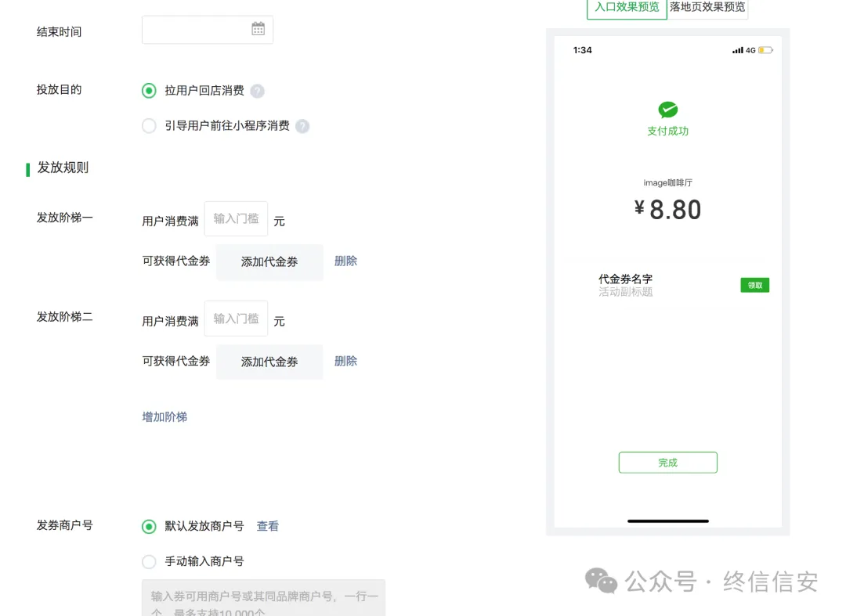Click 添加代金券 under 发放阶梯一

[x=269, y=261]
